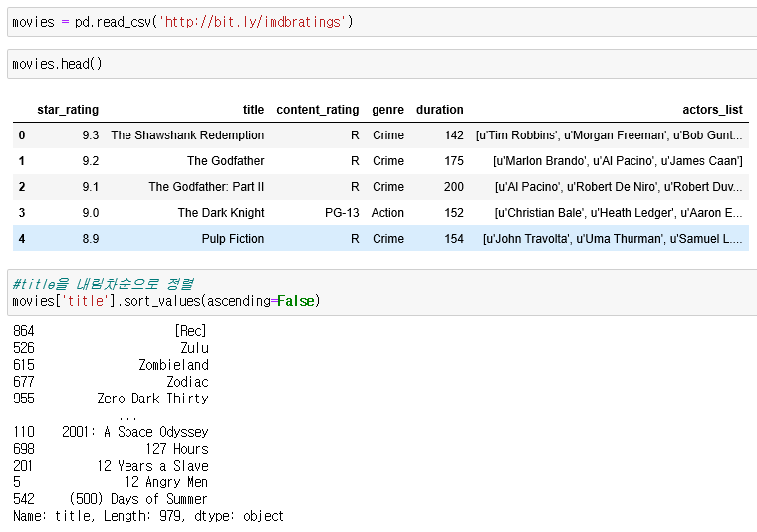Click the Tim Robbins actors list cell
Image resolution: width=757 pixels, height=532 pixels.
pyautogui.click(x=610, y=135)
